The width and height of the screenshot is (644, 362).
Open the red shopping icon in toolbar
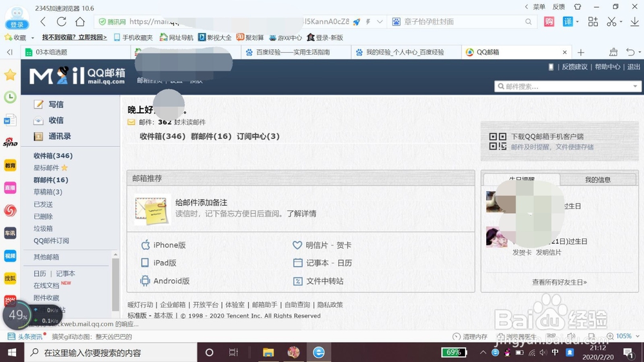coord(549,22)
